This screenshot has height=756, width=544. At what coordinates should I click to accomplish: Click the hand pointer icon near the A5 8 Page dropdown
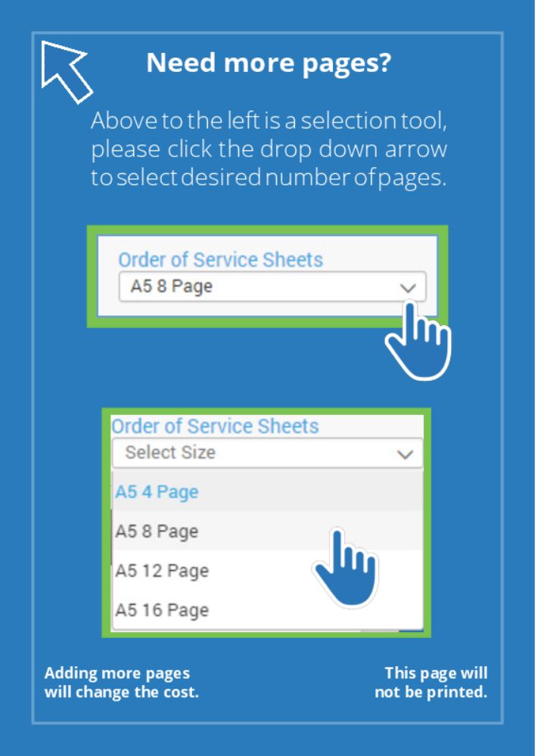[418, 342]
